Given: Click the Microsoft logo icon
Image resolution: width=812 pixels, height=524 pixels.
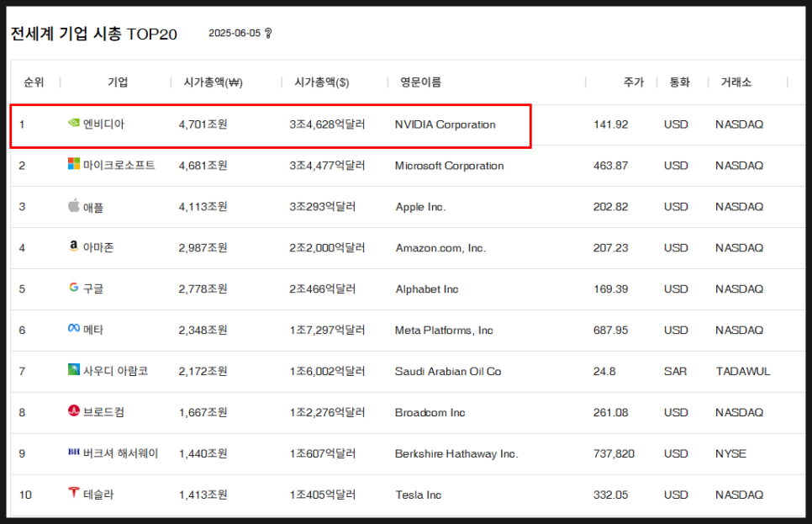Looking at the screenshot, I should [x=73, y=164].
